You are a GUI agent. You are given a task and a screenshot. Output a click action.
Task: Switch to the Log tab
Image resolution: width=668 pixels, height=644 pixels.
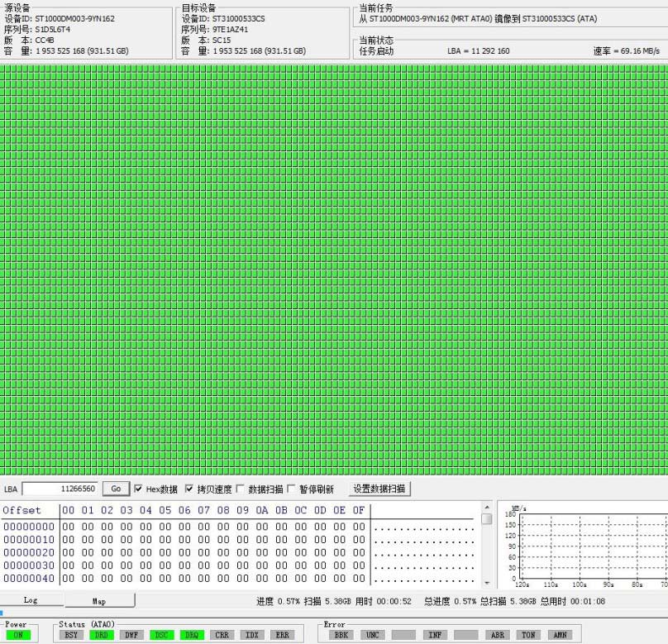(31, 599)
